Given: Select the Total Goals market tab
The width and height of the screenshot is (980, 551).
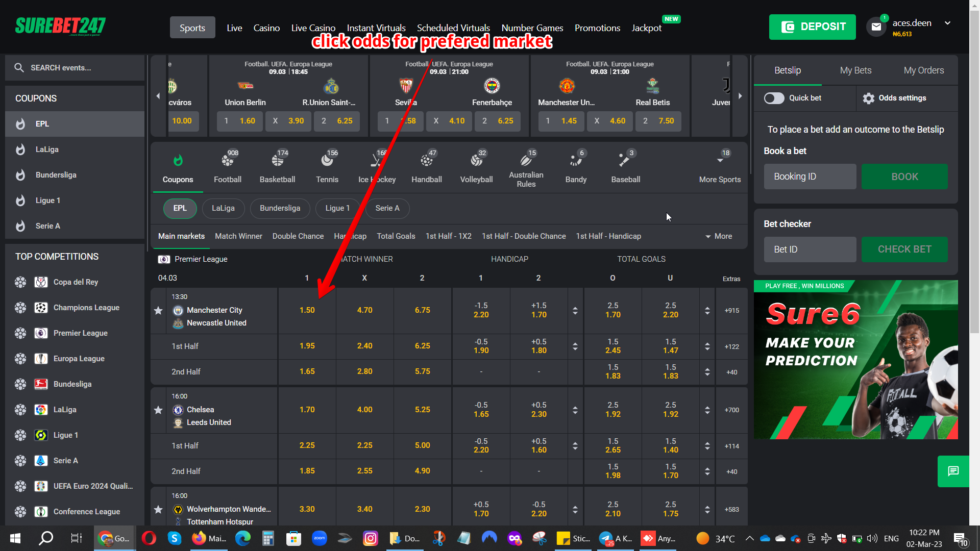Looking at the screenshot, I should [x=396, y=236].
